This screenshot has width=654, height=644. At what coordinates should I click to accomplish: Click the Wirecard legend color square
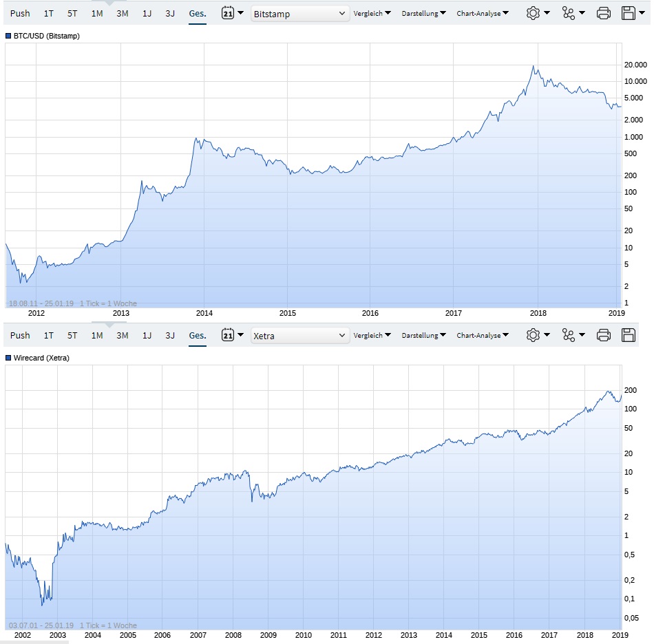click(8, 358)
